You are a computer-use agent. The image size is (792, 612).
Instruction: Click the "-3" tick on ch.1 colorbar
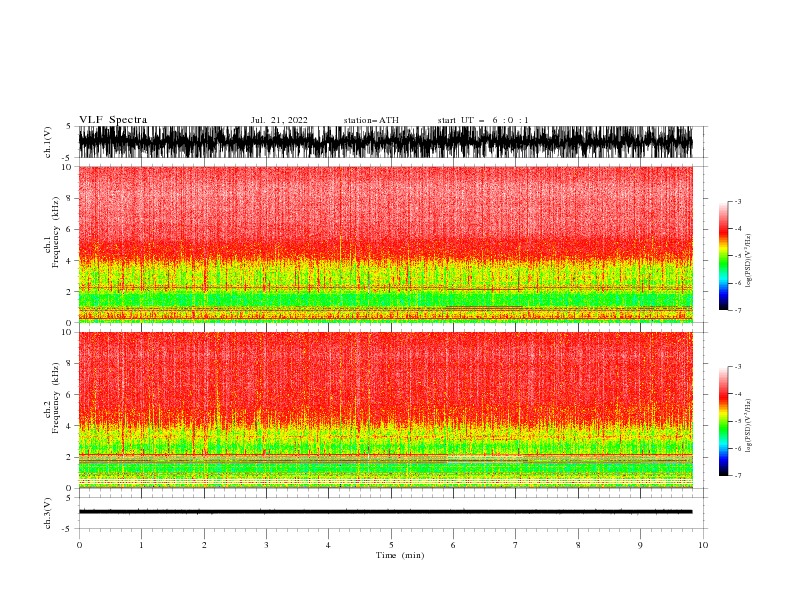coord(738,201)
